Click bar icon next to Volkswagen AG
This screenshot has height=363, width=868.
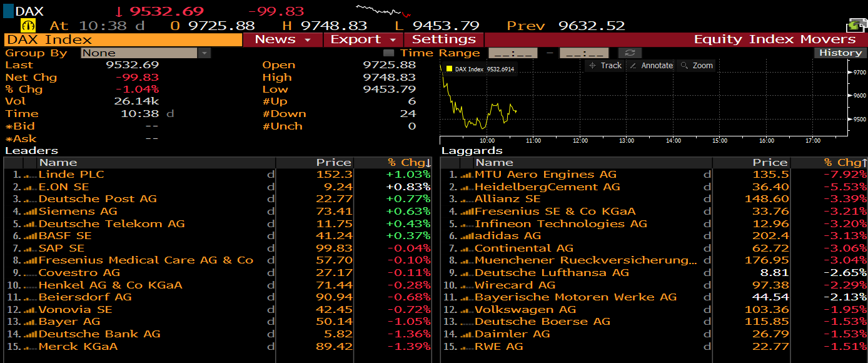[467, 310]
